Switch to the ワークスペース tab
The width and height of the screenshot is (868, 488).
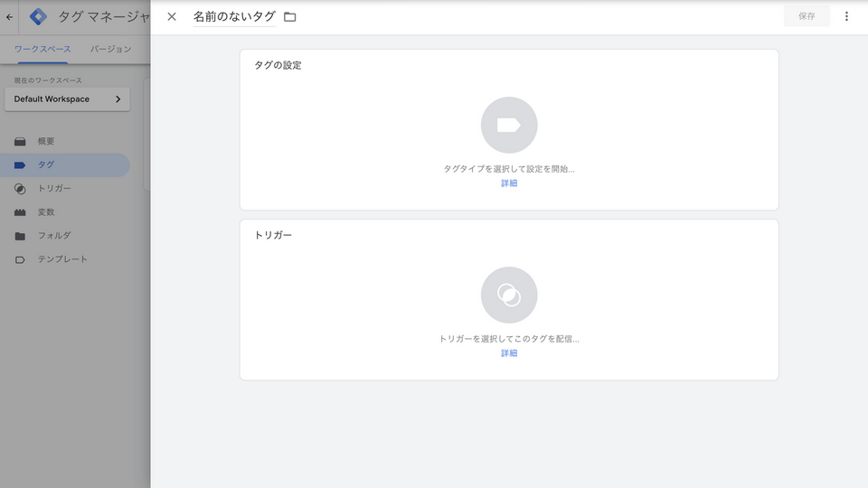[x=42, y=49]
